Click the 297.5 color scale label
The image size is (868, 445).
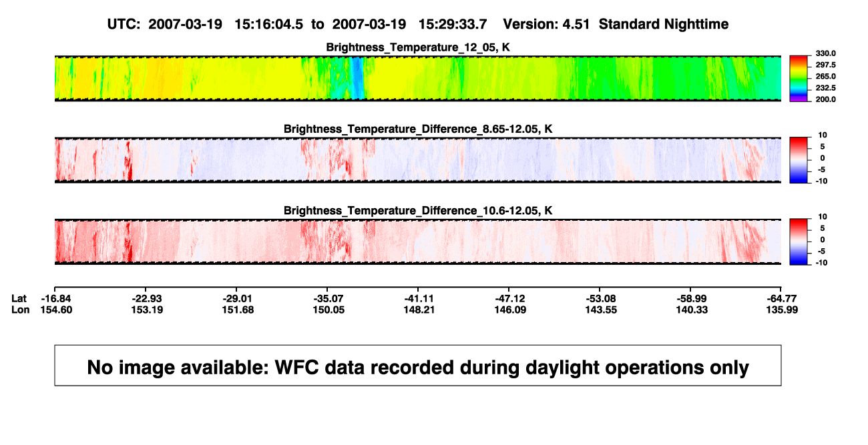pos(825,65)
